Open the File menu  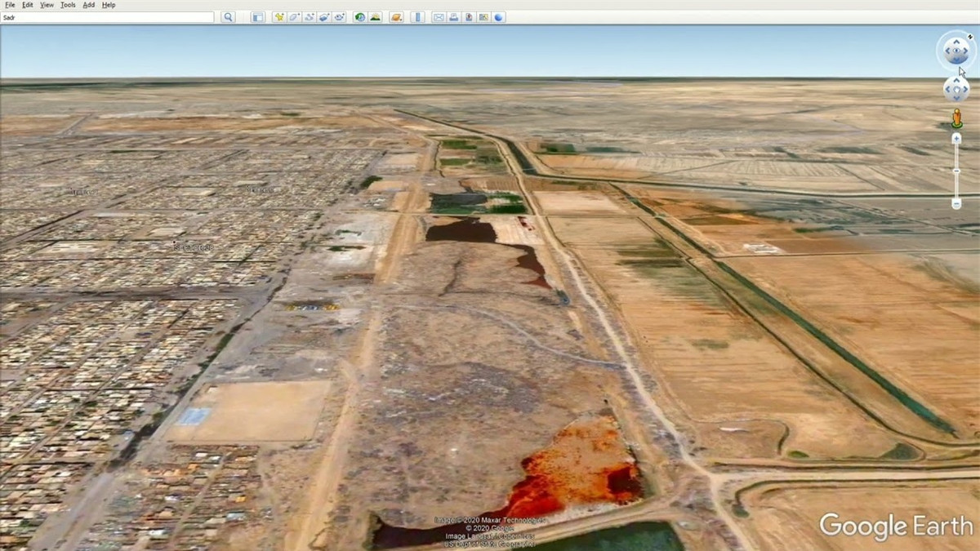pos(9,4)
